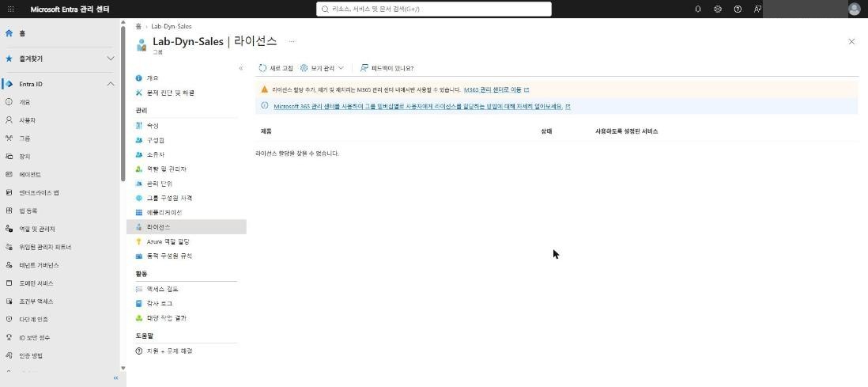Select the highlighted 라이선스 menu item

pos(186,227)
